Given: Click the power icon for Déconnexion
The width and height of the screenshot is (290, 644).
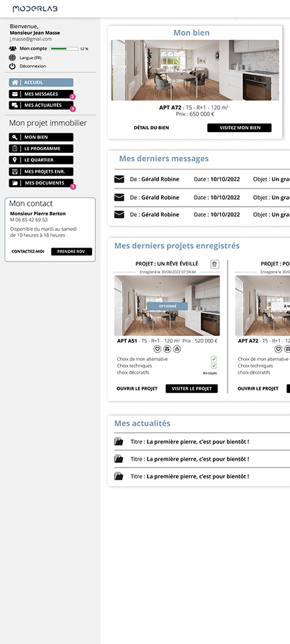Looking at the screenshot, I should [12, 66].
